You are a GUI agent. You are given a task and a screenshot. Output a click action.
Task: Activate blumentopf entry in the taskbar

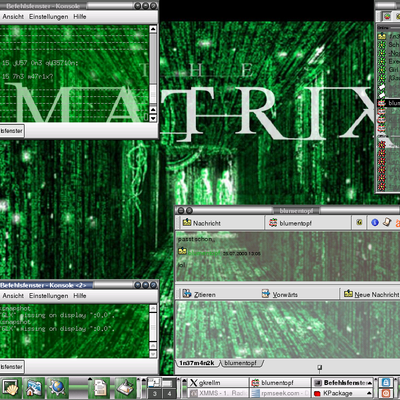[280, 383]
